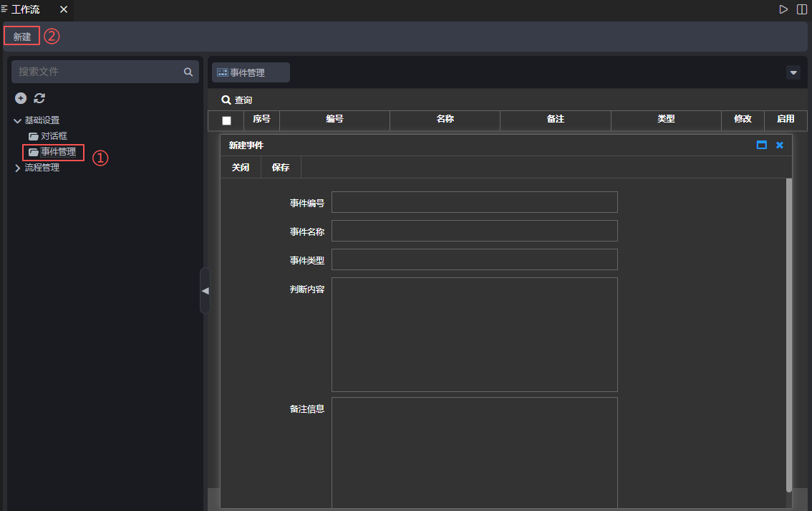Image resolution: width=812 pixels, height=511 pixels.
Task: Select the 事件管理 tab
Action: point(250,72)
